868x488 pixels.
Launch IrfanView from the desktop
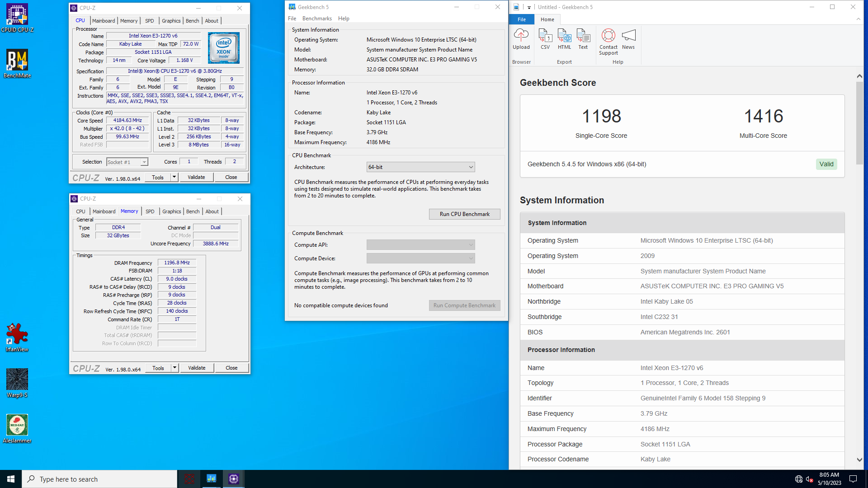[x=17, y=338]
